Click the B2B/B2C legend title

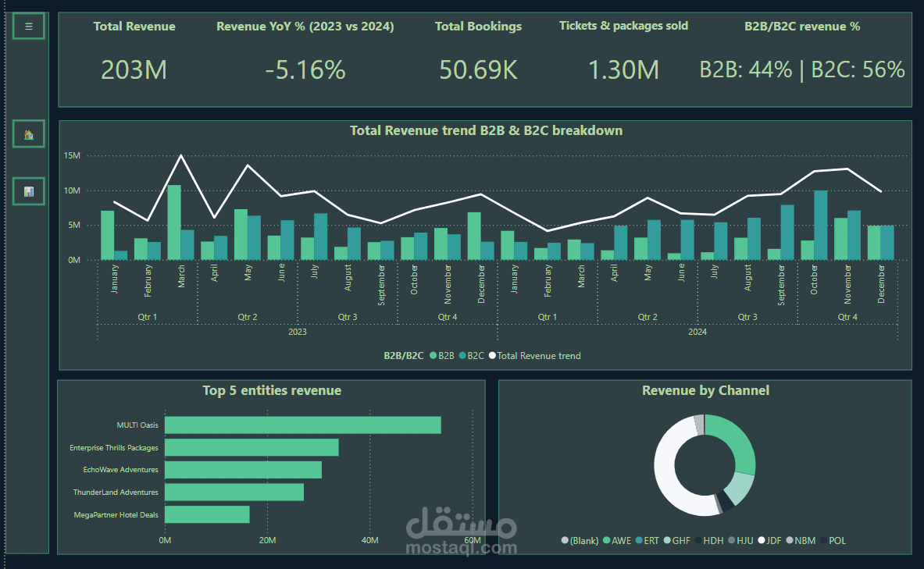pyautogui.click(x=404, y=356)
